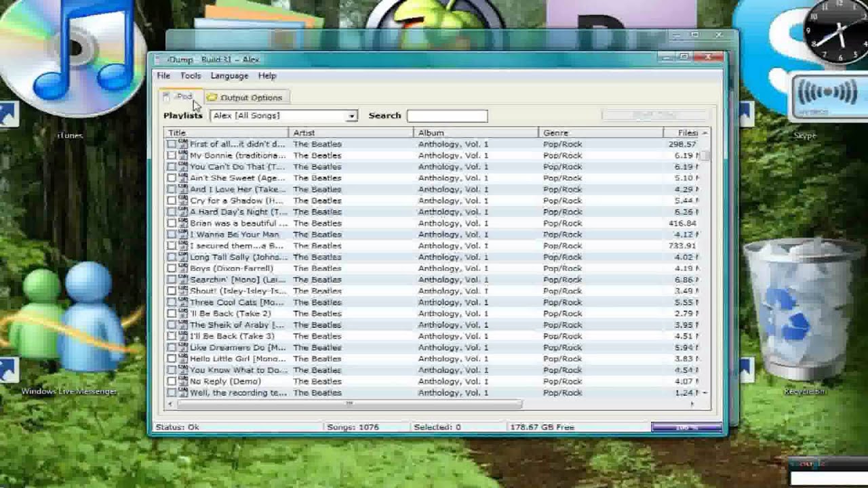Click the music file icon for 'My Bonnie'
The width and height of the screenshot is (868, 488).
183,155
